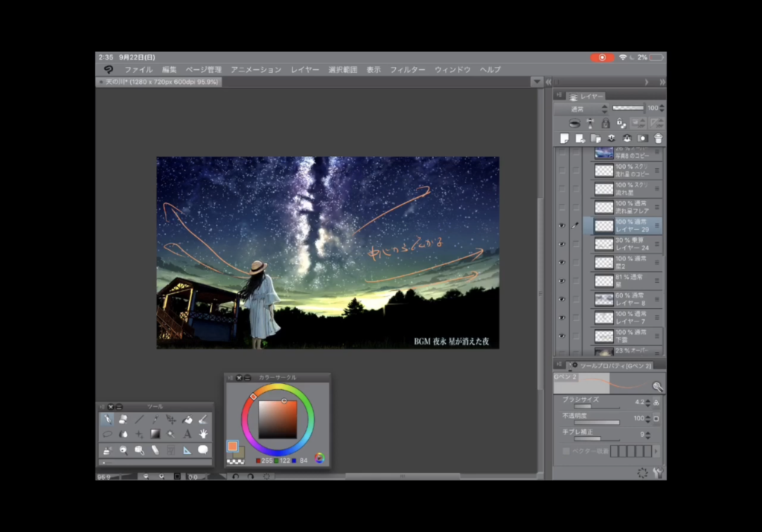Open the sub tool detail wrench icon
Screen dimensions: 762x532
point(659,472)
